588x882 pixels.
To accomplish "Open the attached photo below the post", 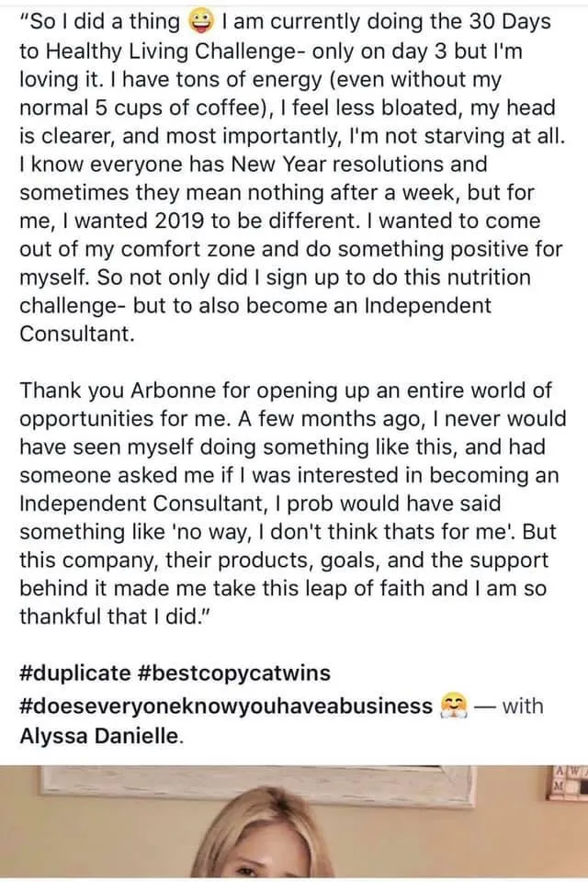I will 294,823.
